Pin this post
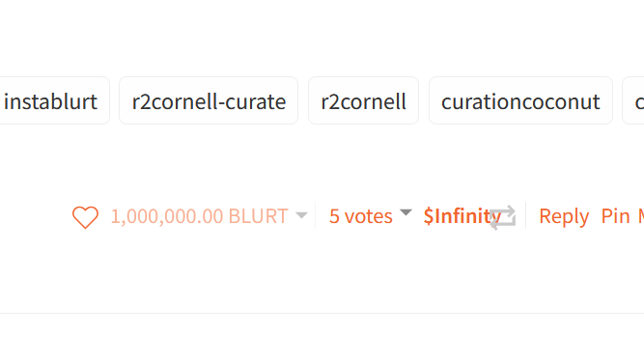 click(x=615, y=216)
